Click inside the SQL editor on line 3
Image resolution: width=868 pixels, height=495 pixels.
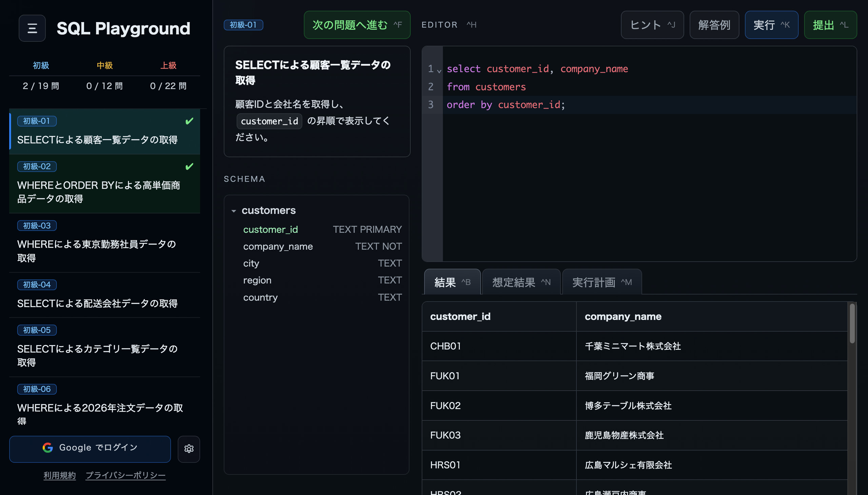[x=649, y=105]
